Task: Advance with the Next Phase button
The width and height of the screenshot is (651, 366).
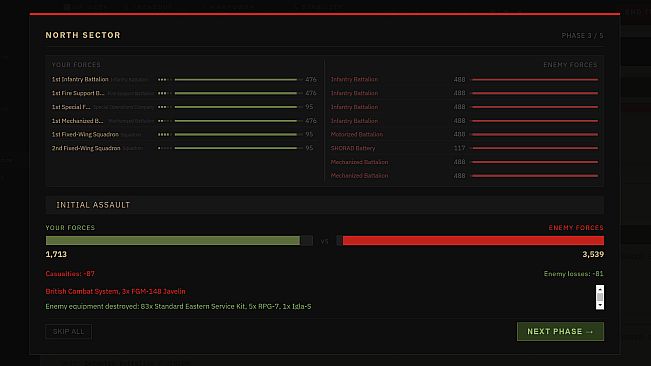Action: click(x=560, y=332)
